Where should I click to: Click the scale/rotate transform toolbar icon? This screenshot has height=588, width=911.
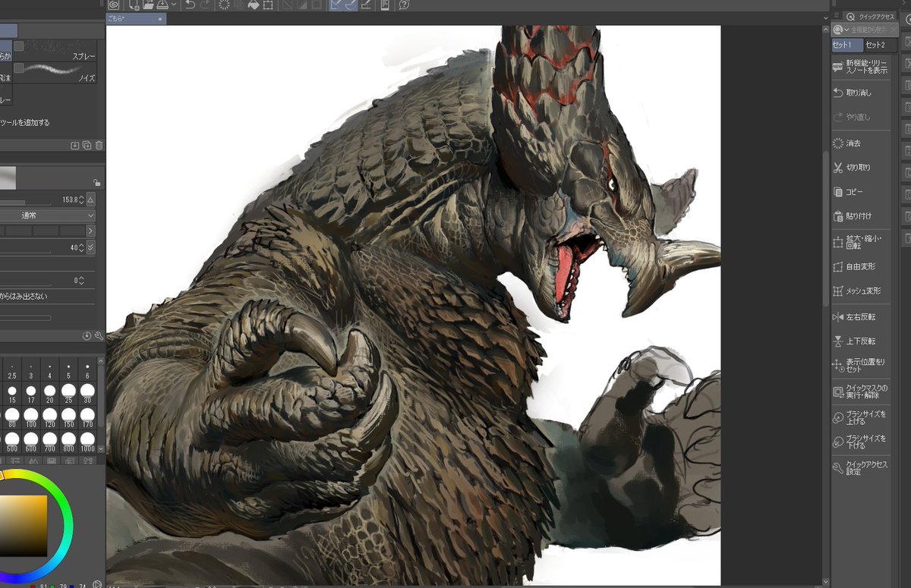pyautogui.click(x=267, y=5)
